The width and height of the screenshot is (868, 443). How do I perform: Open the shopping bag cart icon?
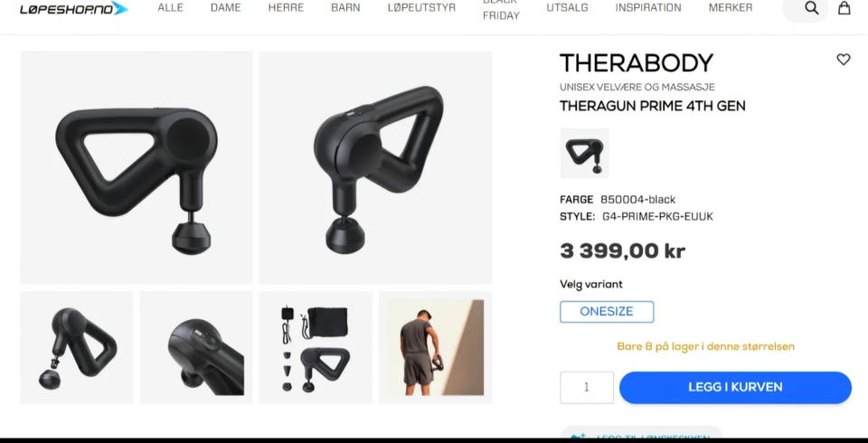tap(844, 8)
